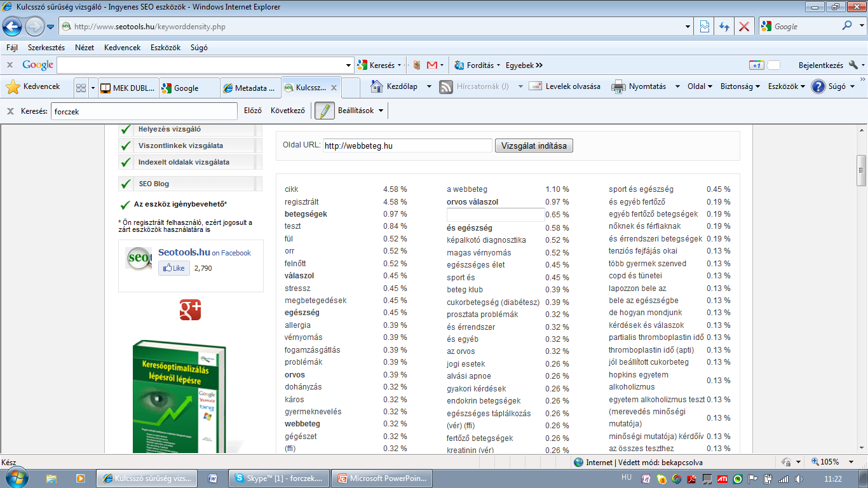The width and height of the screenshot is (868, 488).
Task: Click the Action Center flag tray icon
Action: point(753,478)
